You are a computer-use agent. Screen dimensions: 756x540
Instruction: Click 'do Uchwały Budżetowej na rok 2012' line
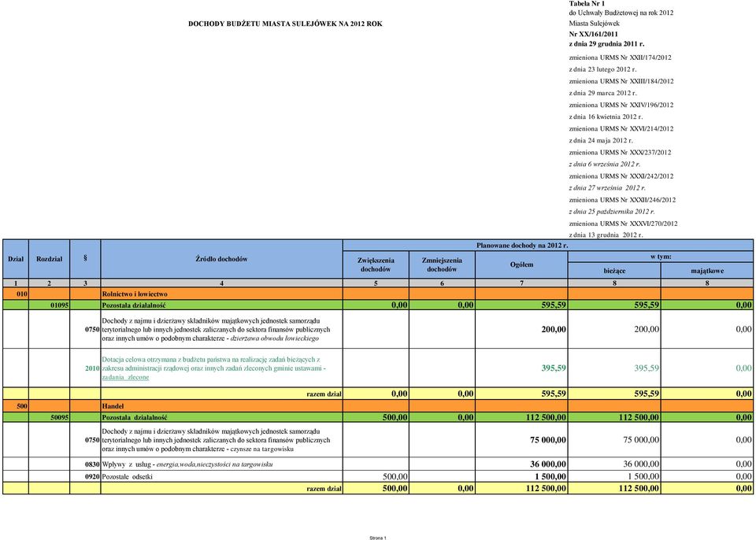pyautogui.click(x=621, y=13)
